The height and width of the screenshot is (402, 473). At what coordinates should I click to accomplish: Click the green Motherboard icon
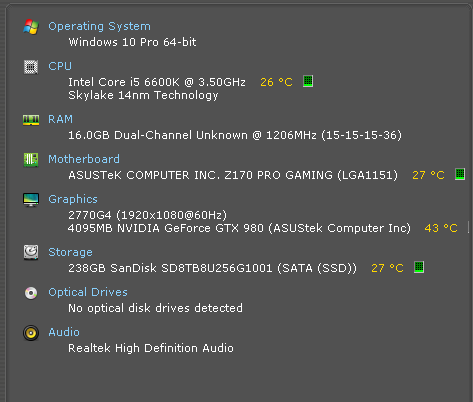[31, 160]
